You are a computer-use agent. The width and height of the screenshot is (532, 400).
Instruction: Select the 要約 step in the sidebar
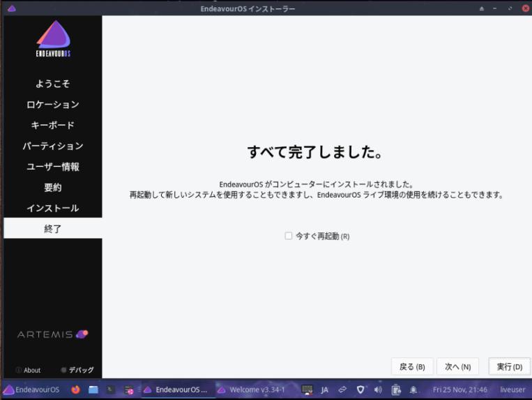(53, 187)
